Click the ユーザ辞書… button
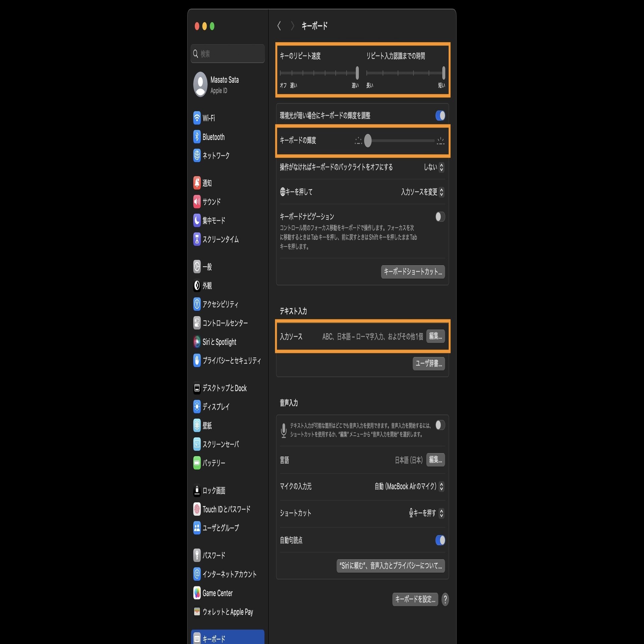The image size is (644, 644). point(429,363)
